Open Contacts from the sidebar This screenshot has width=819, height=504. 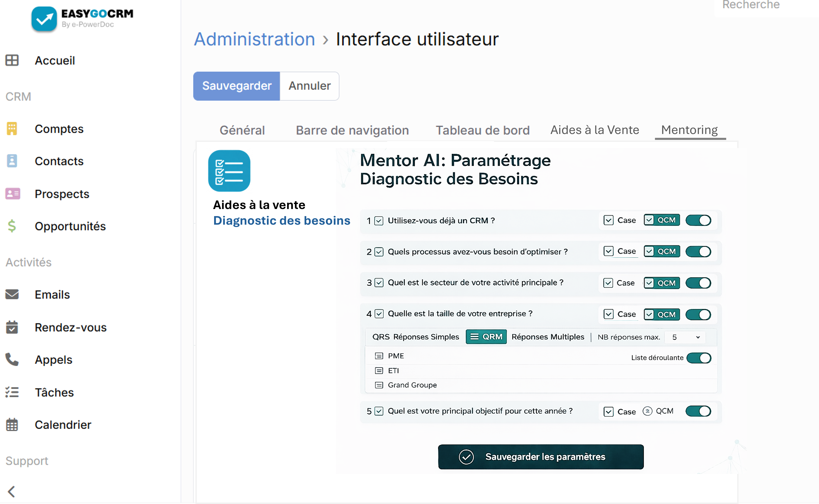tap(59, 161)
